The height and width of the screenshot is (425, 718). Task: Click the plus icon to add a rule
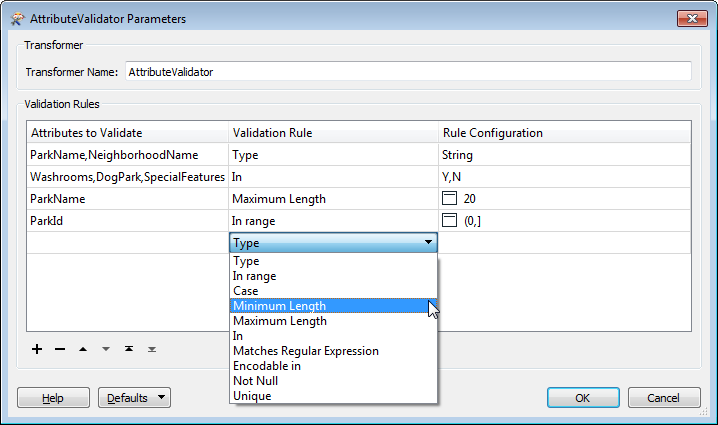pos(37,349)
